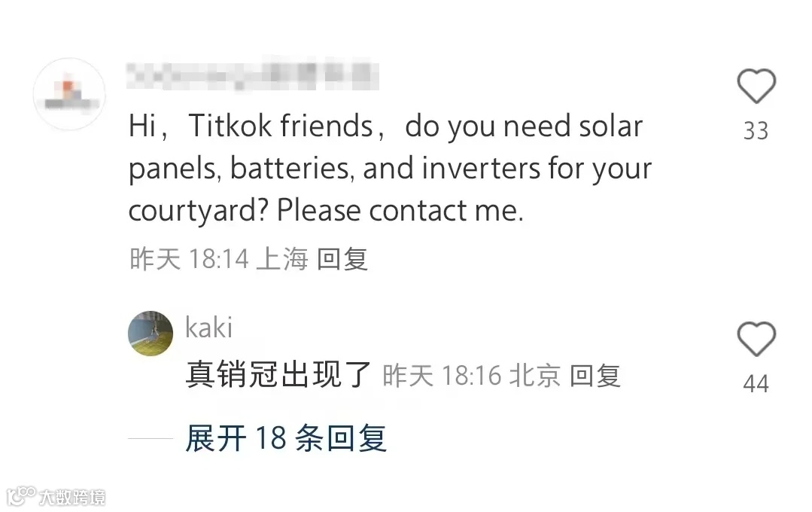Tap the 北京 location label
The width and height of the screenshot is (812, 512).
pyautogui.click(x=536, y=376)
